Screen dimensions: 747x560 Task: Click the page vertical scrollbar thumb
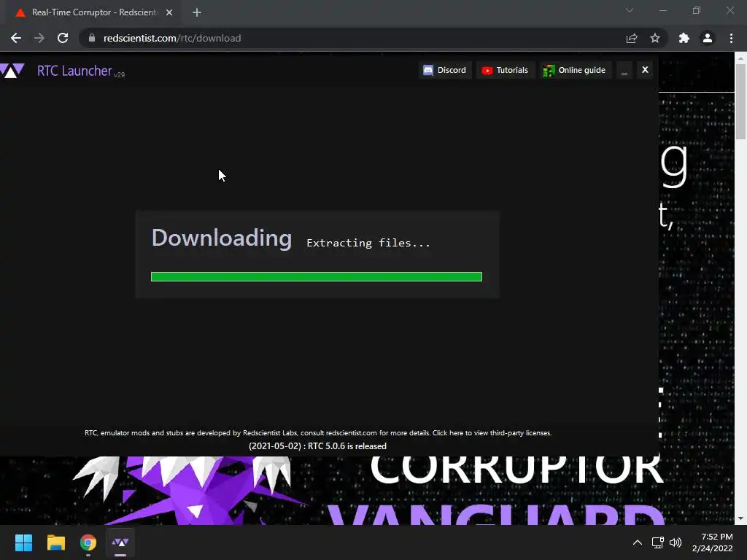click(x=740, y=102)
